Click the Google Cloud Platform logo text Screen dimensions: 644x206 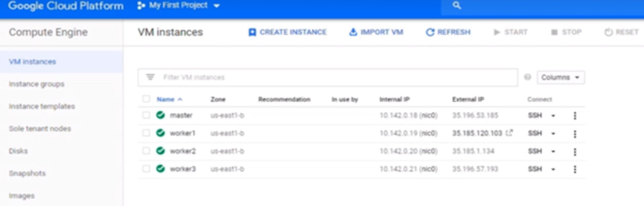click(x=66, y=6)
